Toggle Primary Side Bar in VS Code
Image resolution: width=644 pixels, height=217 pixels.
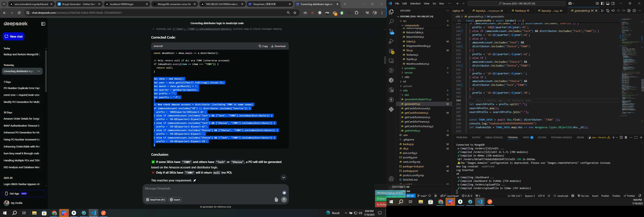603,3
